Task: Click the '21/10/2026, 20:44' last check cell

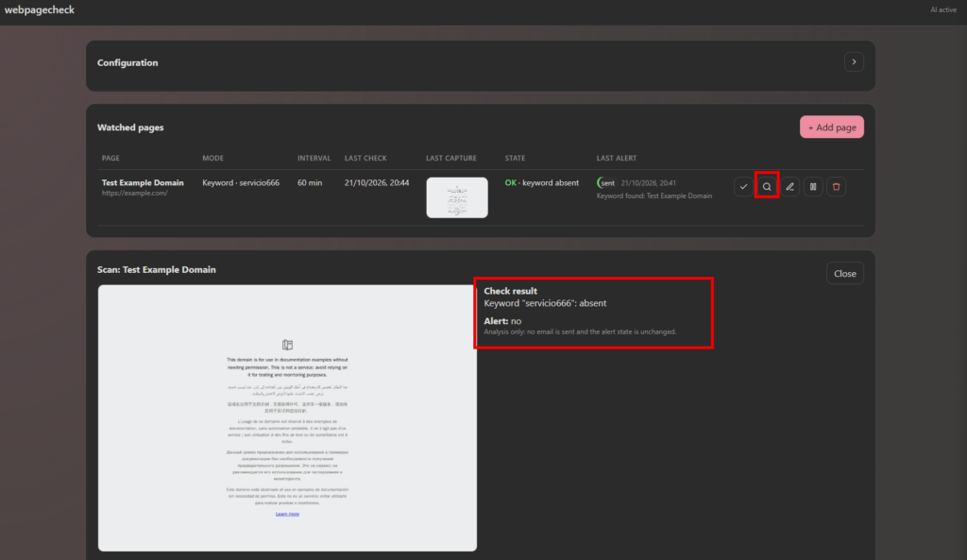Action: click(377, 183)
